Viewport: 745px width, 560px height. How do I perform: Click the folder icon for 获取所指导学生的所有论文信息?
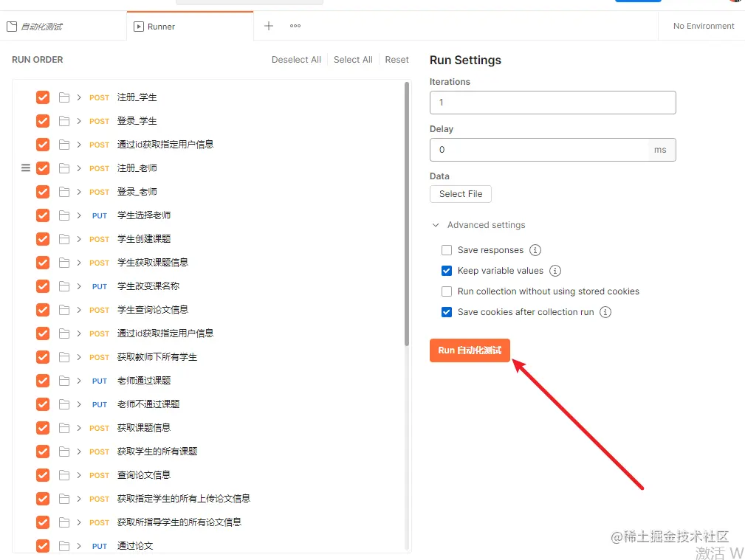[64, 522]
